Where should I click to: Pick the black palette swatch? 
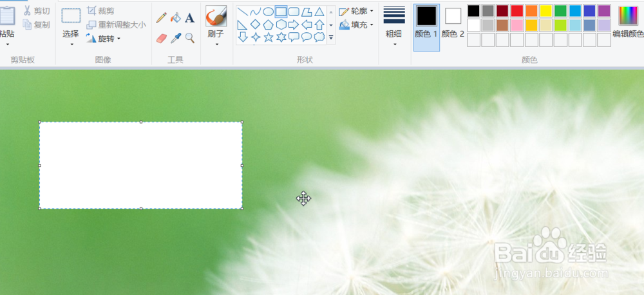[x=473, y=11]
